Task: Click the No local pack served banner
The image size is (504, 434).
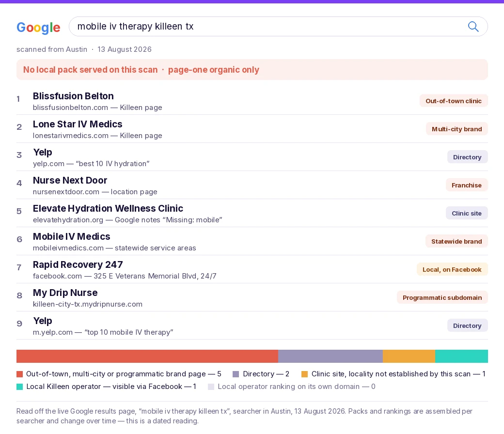Action: [x=252, y=70]
